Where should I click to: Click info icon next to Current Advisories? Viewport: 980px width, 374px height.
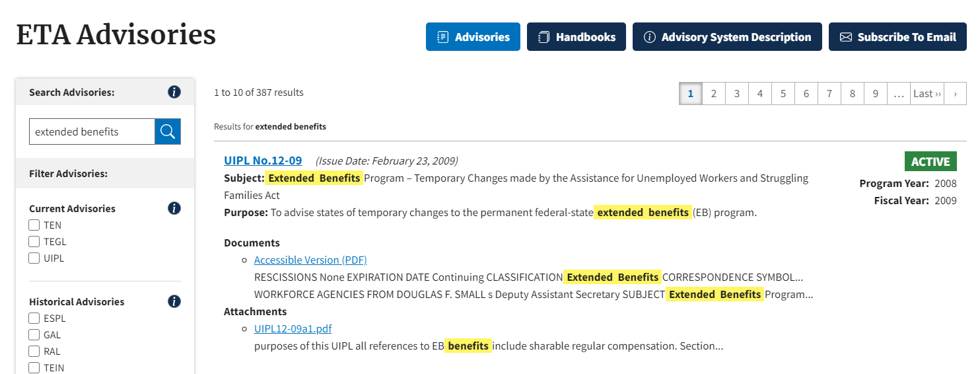pos(174,208)
